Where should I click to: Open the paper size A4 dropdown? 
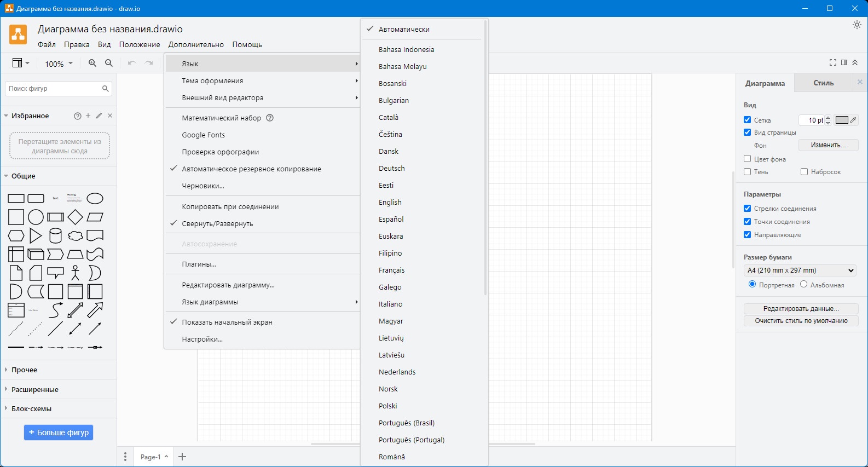tap(800, 270)
